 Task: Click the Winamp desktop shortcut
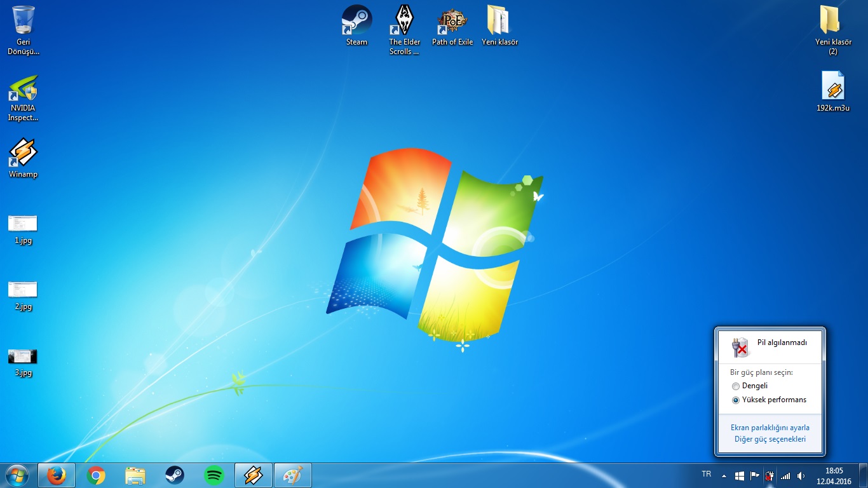tap(23, 153)
